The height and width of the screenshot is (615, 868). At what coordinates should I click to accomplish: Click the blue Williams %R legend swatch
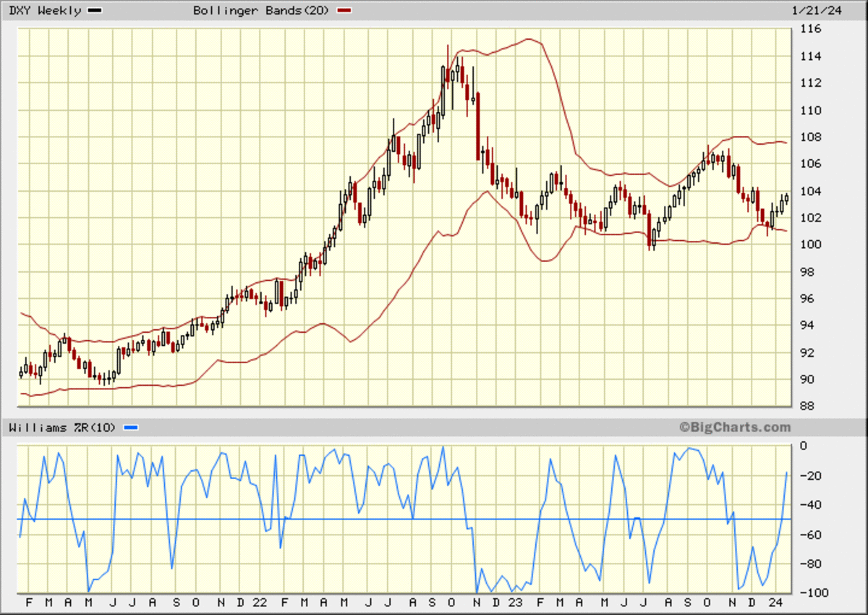click(130, 428)
